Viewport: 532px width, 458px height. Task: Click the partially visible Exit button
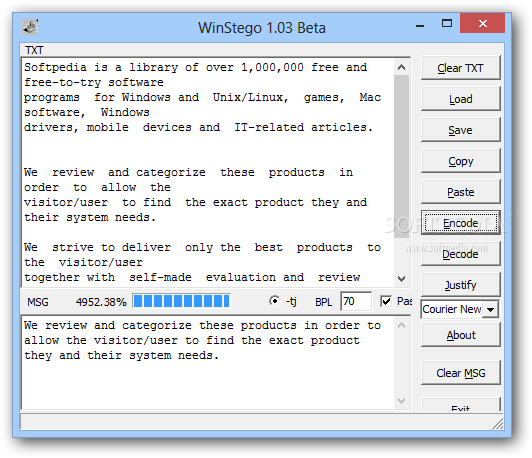point(460,405)
